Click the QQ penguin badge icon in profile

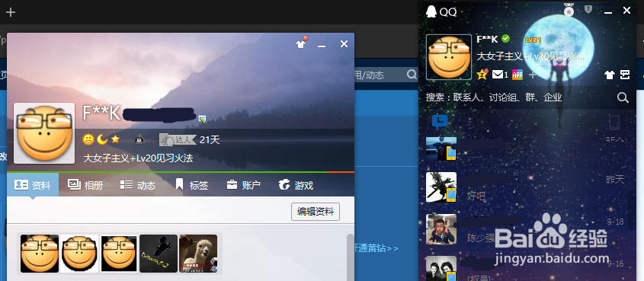[139, 140]
